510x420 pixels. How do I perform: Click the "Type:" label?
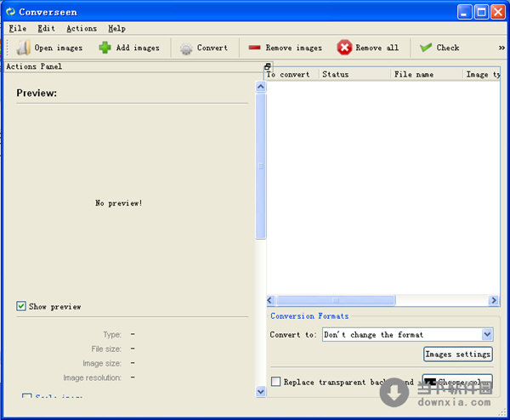[112, 334]
